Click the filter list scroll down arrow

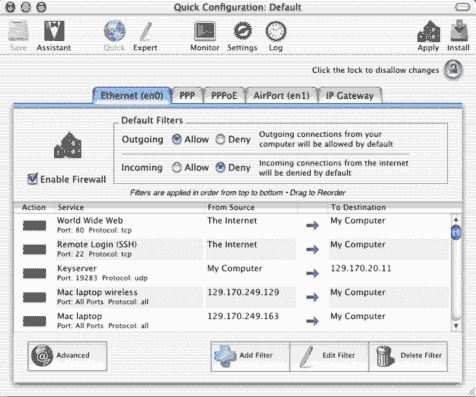(x=456, y=326)
